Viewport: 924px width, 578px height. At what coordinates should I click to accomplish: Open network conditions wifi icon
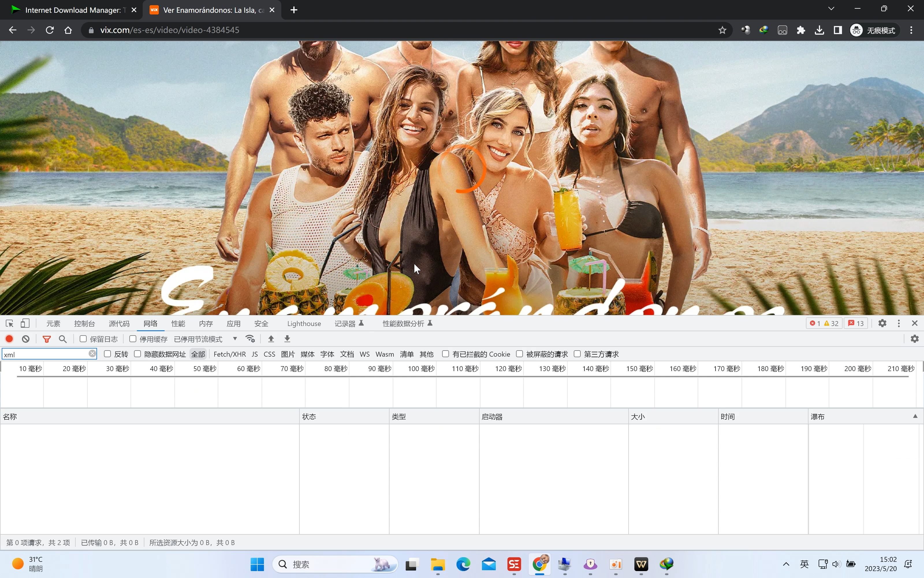click(x=250, y=339)
